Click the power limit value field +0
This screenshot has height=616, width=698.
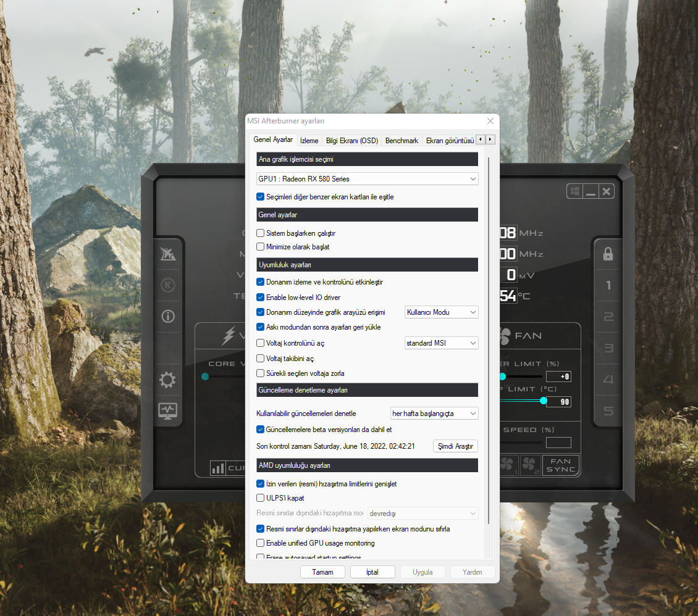(x=558, y=377)
